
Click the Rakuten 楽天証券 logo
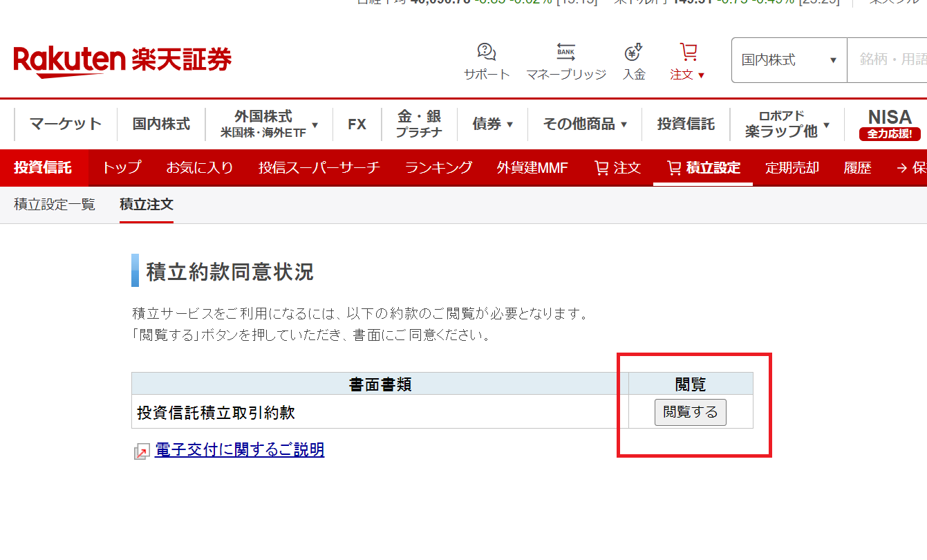[x=122, y=61]
